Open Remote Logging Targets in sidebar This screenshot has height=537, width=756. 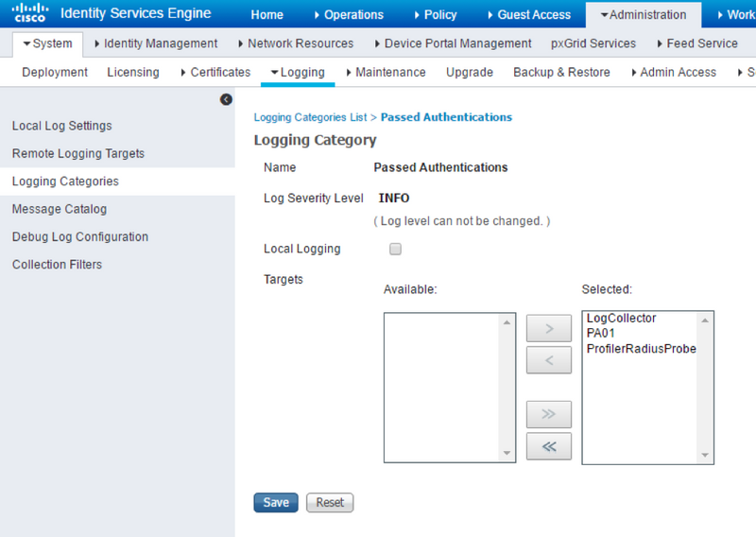[x=78, y=153]
